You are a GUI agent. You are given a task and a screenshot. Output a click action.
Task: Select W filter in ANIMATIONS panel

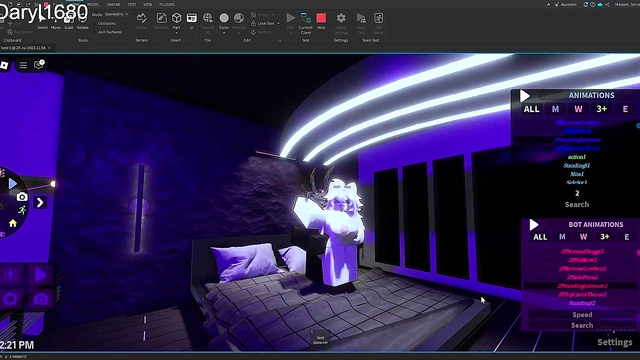578,109
